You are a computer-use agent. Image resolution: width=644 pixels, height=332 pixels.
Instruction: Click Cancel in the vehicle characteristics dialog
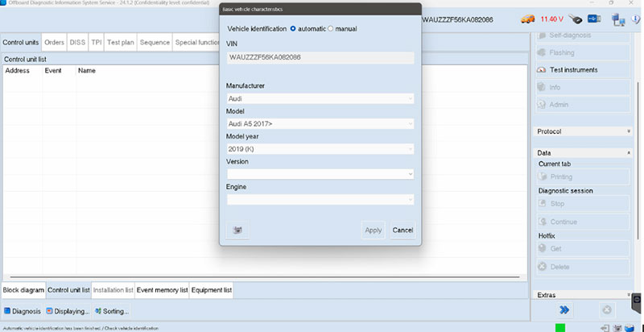click(402, 230)
